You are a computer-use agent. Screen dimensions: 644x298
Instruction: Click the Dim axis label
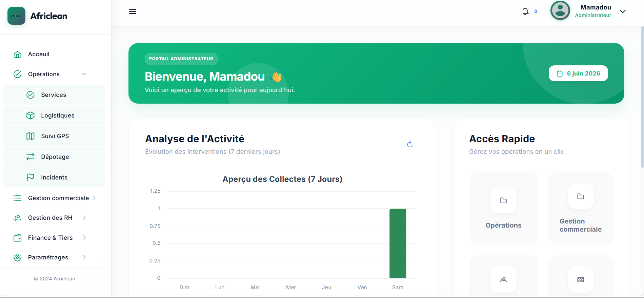184,288
